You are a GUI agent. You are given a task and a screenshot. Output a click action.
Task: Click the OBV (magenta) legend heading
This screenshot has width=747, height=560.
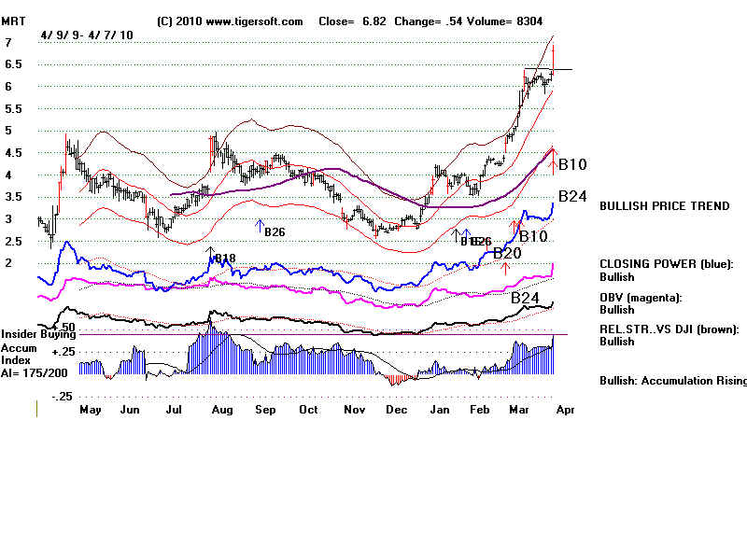click(641, 298)
